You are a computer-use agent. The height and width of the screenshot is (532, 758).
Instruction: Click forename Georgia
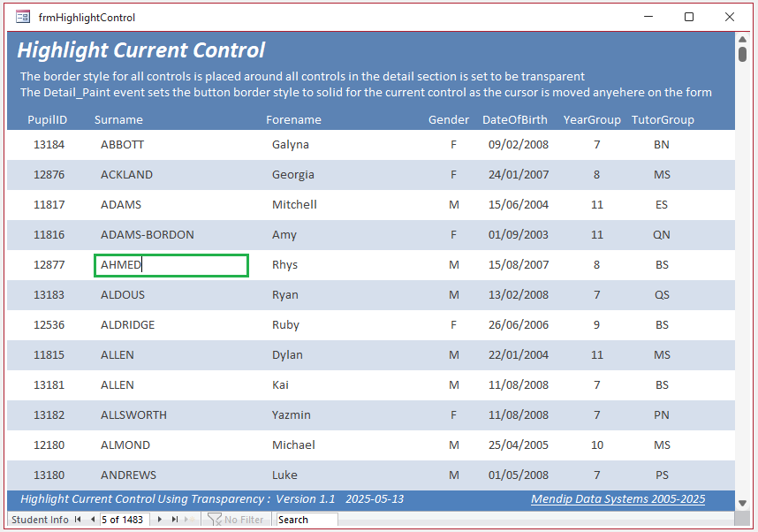[x=293, y=175]
